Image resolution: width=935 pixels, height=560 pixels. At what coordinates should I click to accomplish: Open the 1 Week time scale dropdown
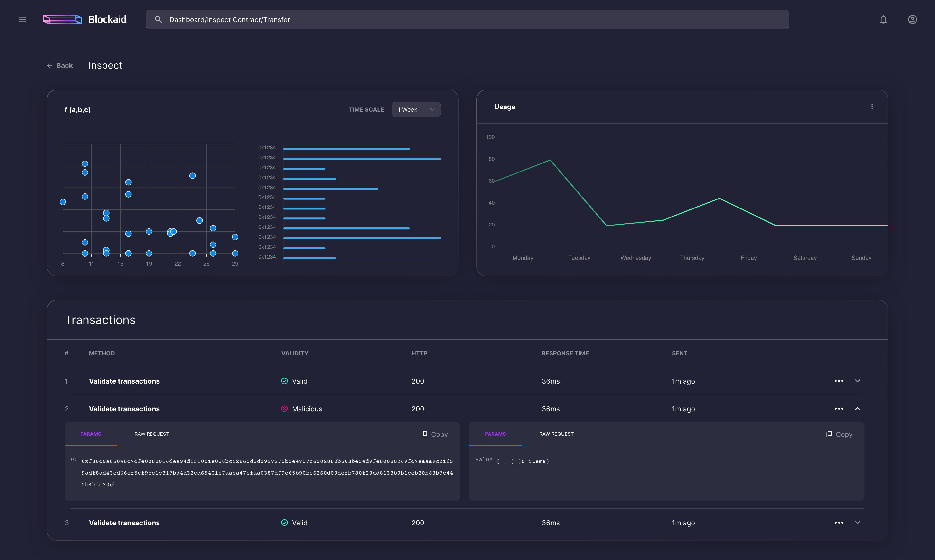click(416, 109)
